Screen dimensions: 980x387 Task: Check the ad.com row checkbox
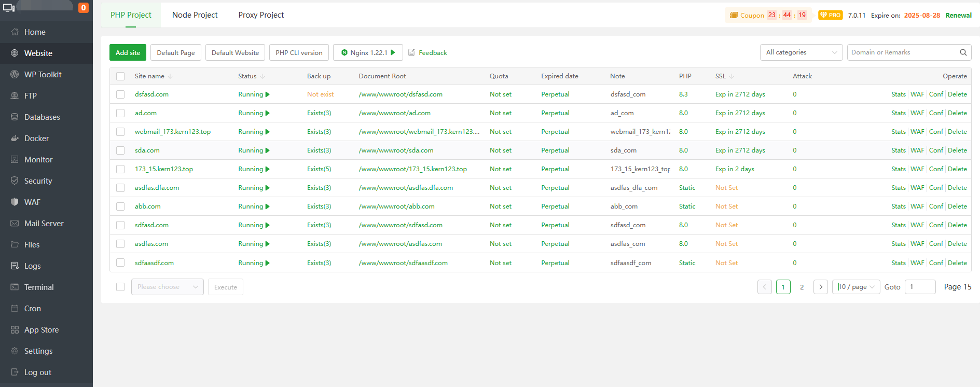pos(120,113)
